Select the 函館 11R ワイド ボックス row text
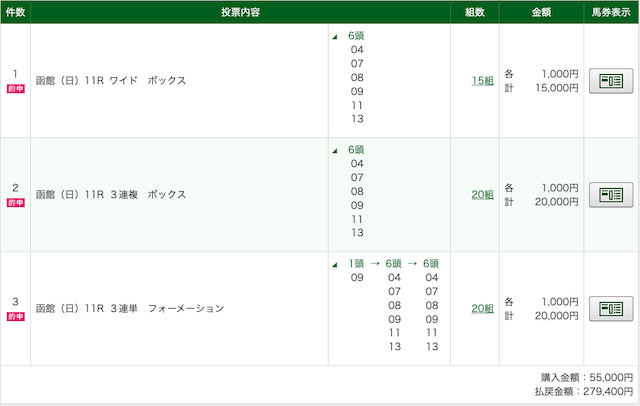Image resolution: width=640 pixels, height=406 pixels. (x=111, y=80)
